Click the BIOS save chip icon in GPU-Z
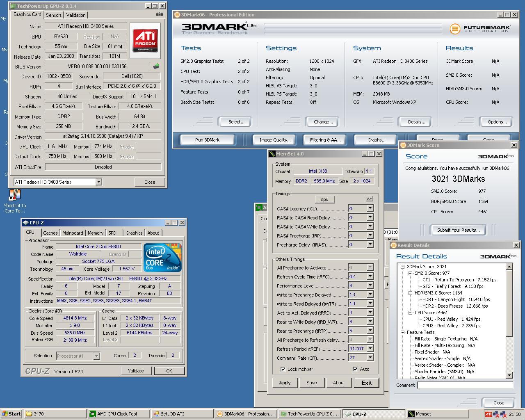525x420 pixels. pyautogui.click(x=156, y=66)
